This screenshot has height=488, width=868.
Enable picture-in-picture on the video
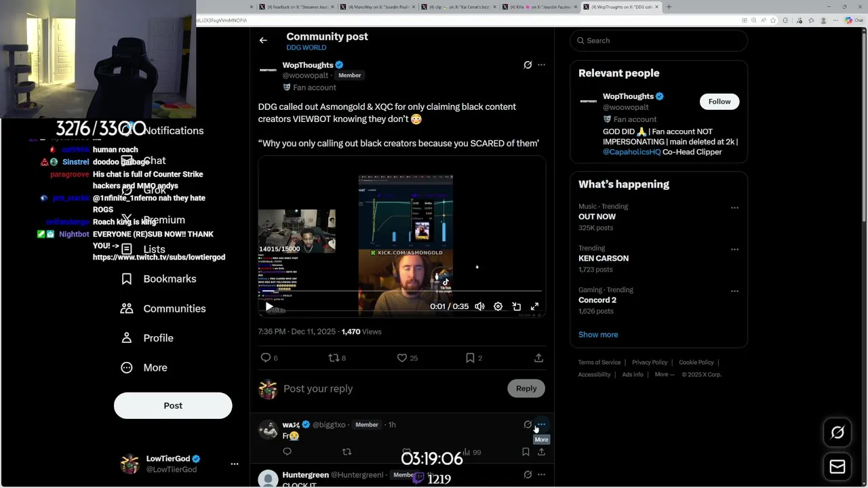[x=516, y=306]
